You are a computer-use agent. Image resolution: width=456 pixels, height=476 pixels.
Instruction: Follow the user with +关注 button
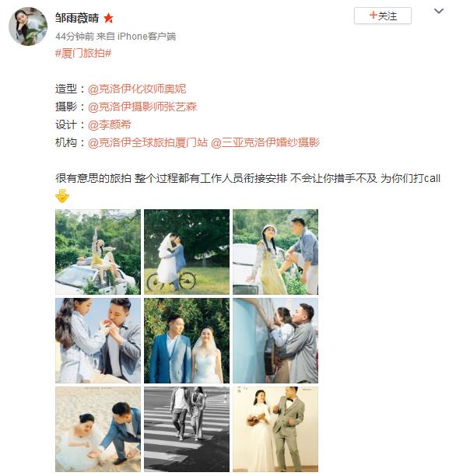383,16
